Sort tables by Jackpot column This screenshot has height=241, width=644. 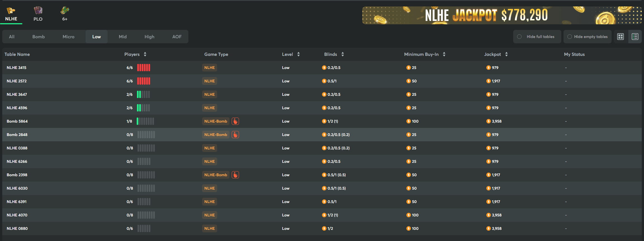[x=506, y=54]
